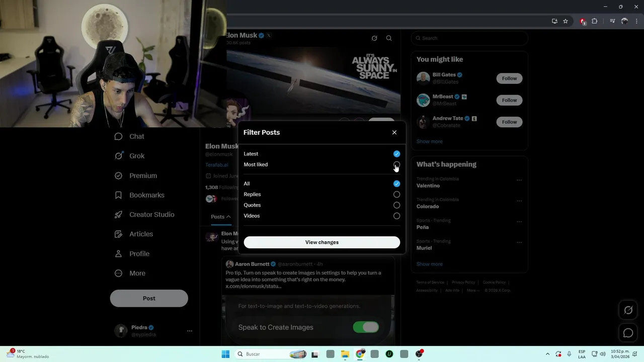
Task: Click the Post compose button
Action: coord(149,298)
